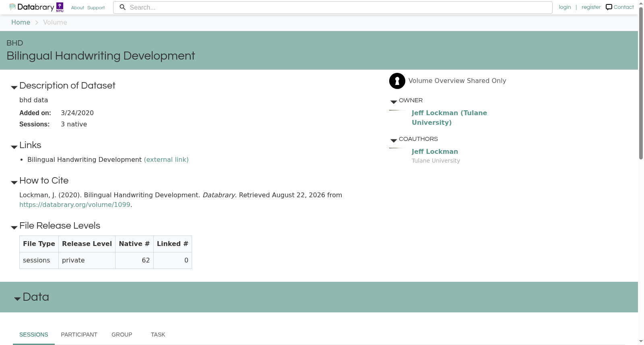This screenshot has height=345, width=644.
Task: Focus the Search input field
Action: (333, 7)
